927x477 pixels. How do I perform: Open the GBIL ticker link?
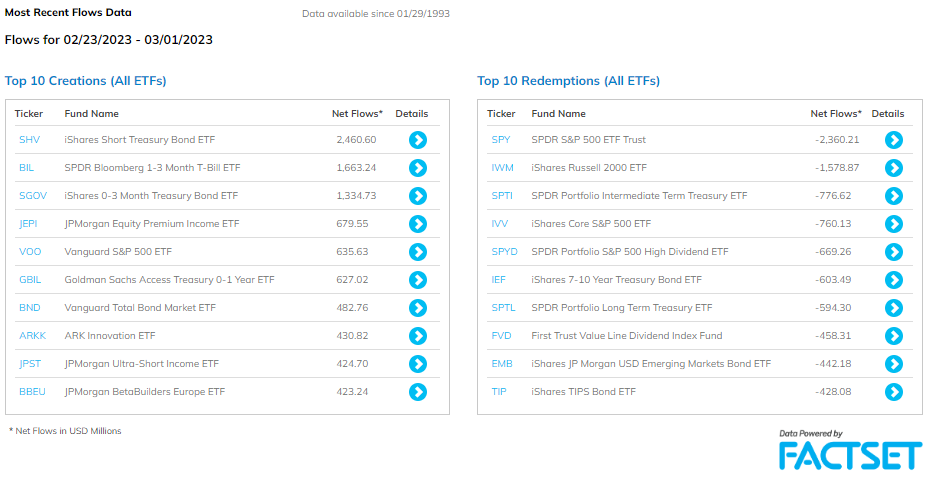(x=30, y=280)
